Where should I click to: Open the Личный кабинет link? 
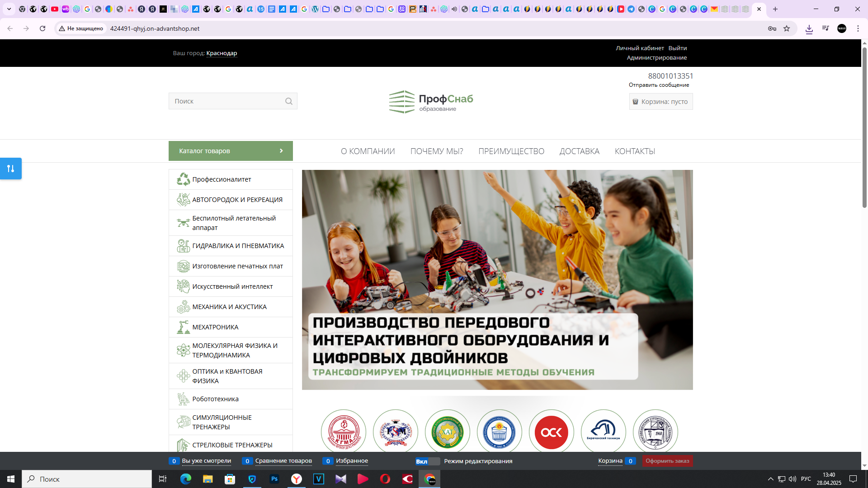pyautogui.click(x=640, y=48)
